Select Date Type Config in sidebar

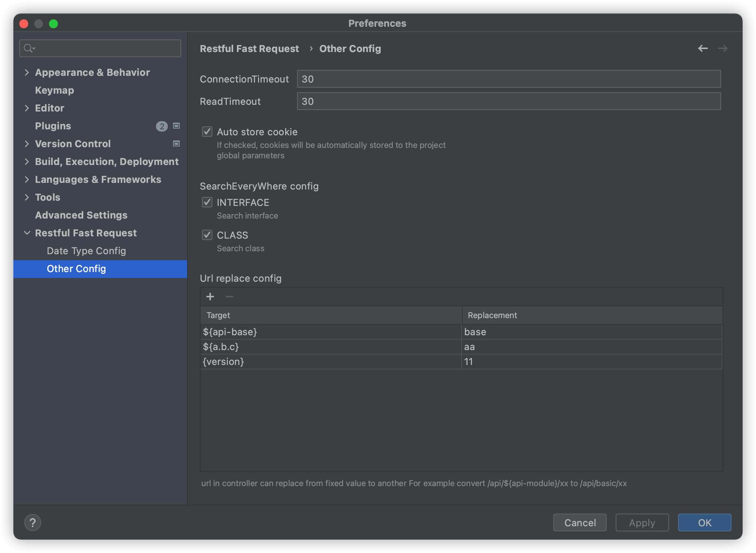click(86, 251)
